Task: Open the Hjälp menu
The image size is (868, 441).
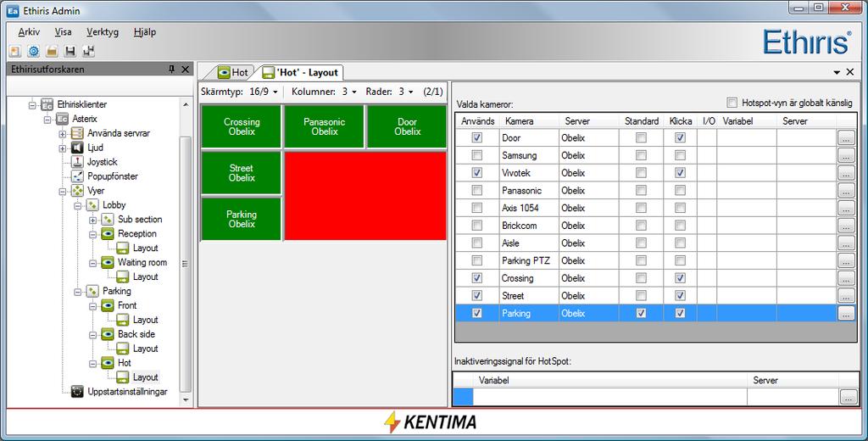Action: [x=144, y=32]
